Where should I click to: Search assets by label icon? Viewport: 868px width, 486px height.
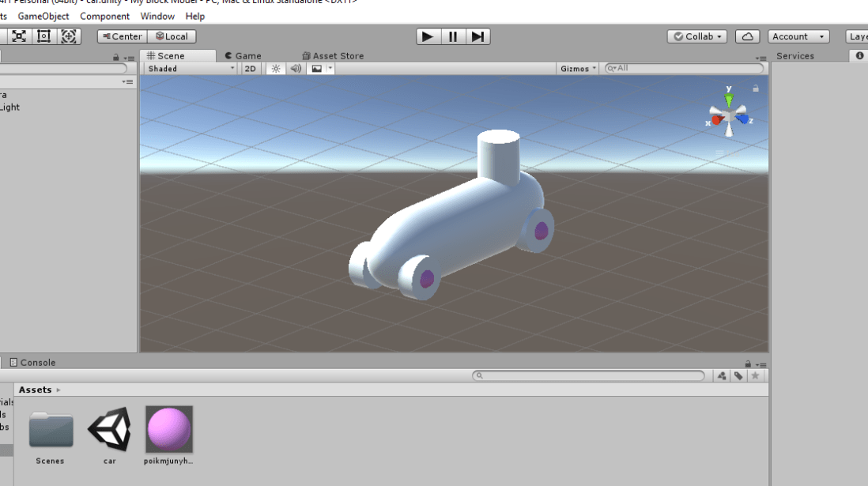[x=738, y=376]
